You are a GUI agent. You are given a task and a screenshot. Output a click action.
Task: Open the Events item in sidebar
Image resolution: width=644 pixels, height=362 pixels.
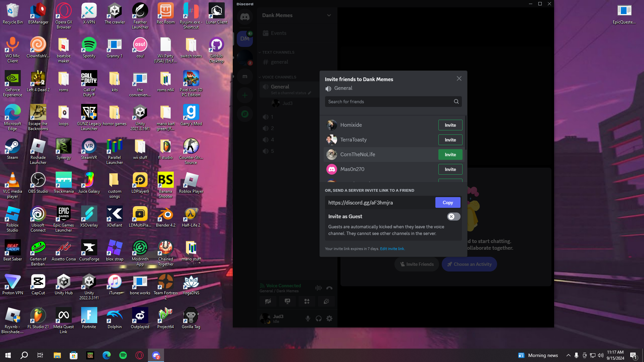pos(278,33)
